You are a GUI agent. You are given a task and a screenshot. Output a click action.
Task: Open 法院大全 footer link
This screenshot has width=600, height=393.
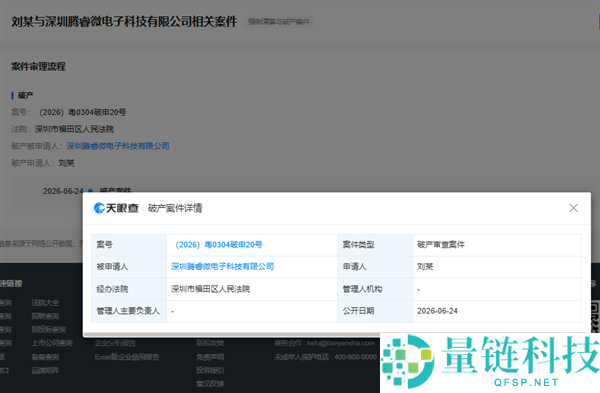coord(45,302)
